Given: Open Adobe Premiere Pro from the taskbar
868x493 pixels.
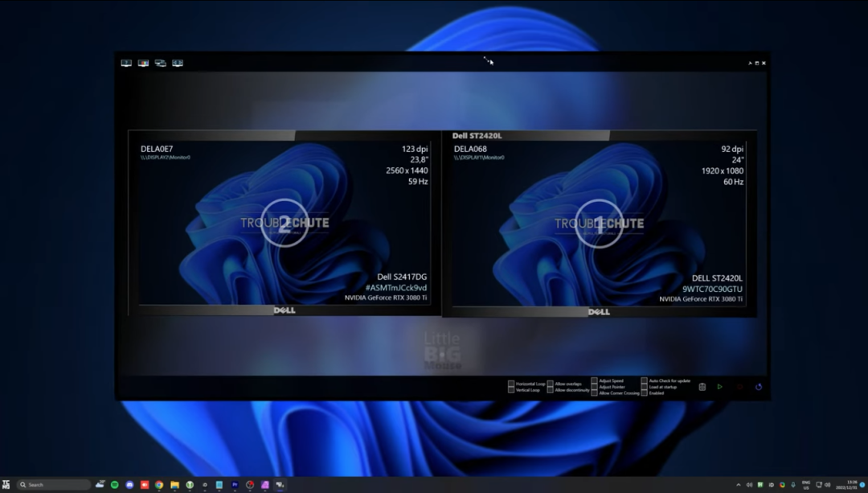Looking at the screenshot, I should pyautogui.click(x=235, y=485).
